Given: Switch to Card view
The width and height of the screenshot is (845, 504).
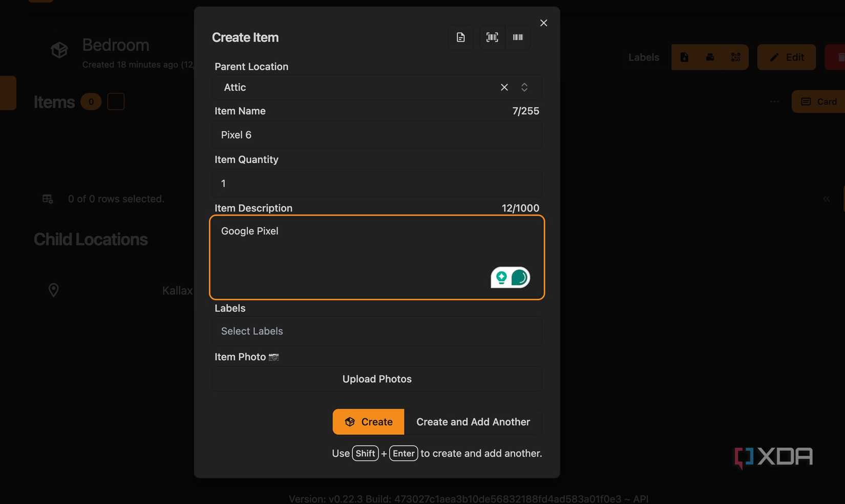Looking at the screenshot, I should 818,101.
